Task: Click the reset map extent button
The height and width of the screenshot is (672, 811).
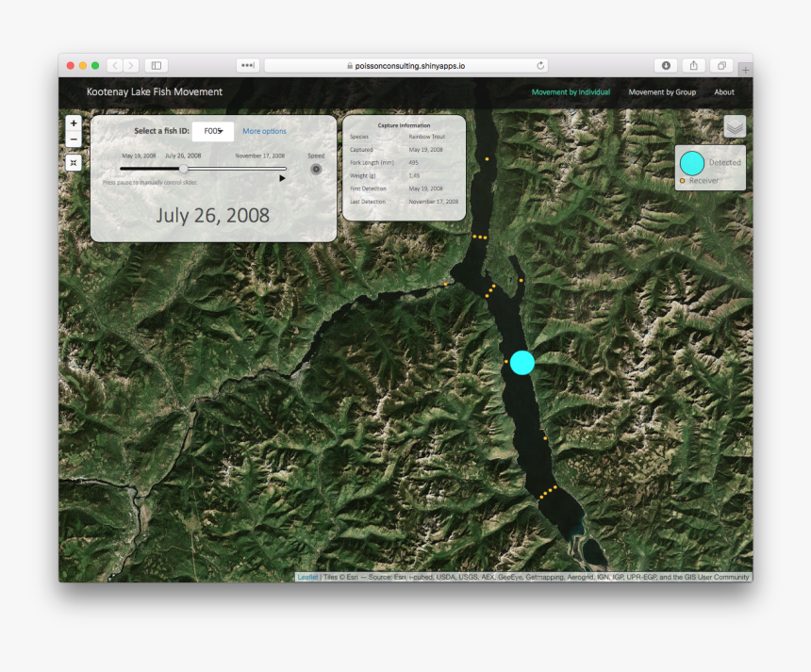Action: tap(74, 162)
